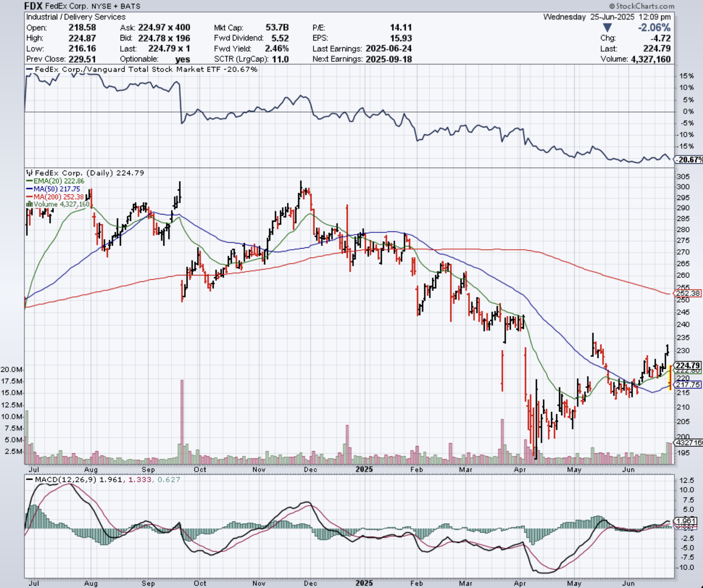Click 'Oct' label under the volume bars
This screenshot has height=588, width=703.
click(x=200, y=469)
